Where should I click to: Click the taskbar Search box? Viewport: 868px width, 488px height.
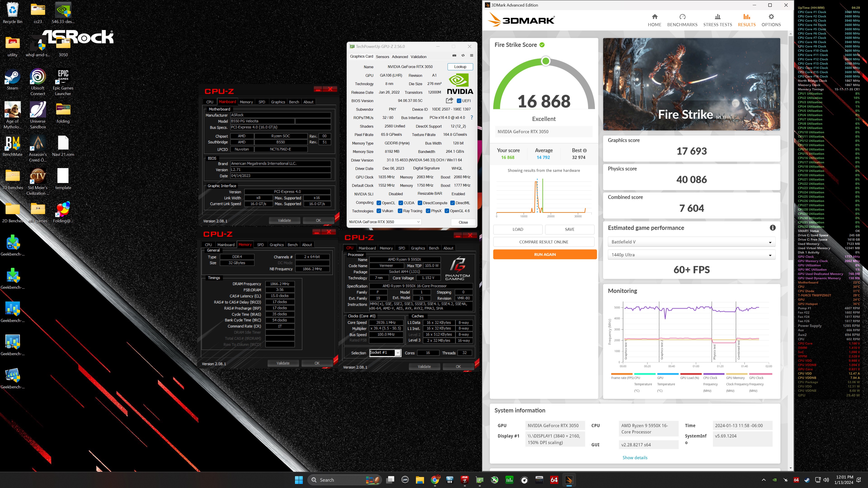(344, 480)
